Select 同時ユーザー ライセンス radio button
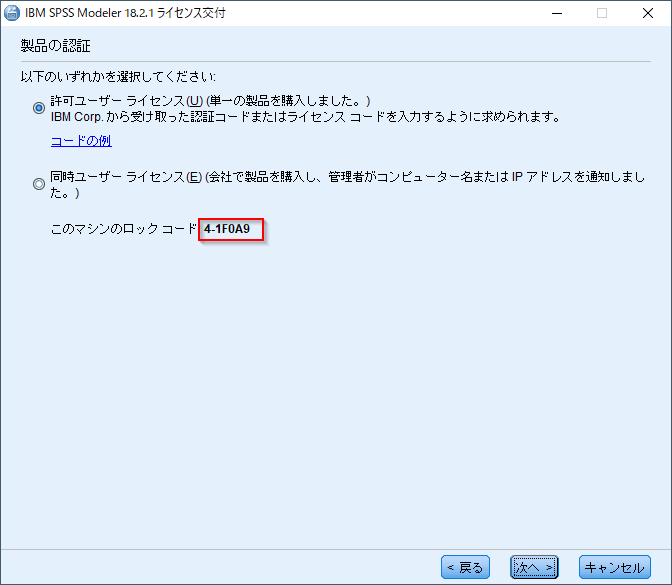This screenshot has width=672, height=585. click(39, 184)
